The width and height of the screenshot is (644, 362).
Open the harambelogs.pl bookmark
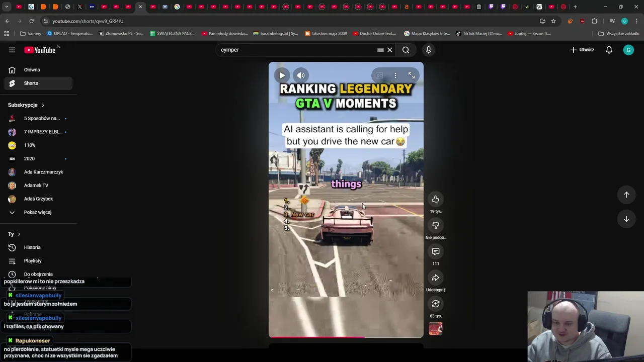click(x=276, y=34)
